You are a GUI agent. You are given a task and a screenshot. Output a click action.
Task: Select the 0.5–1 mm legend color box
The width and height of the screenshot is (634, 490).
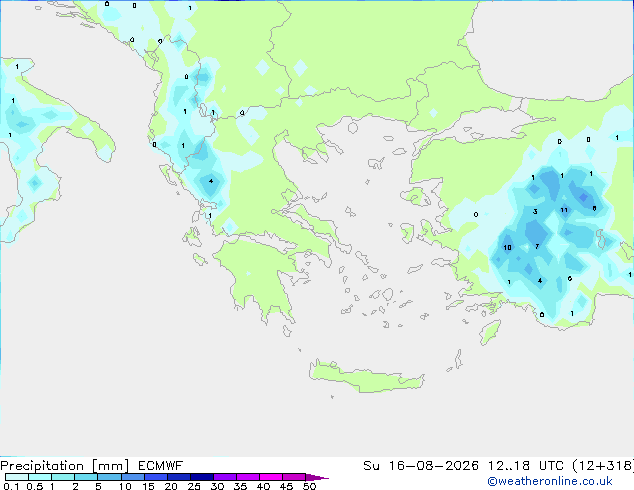click(40, 477)
